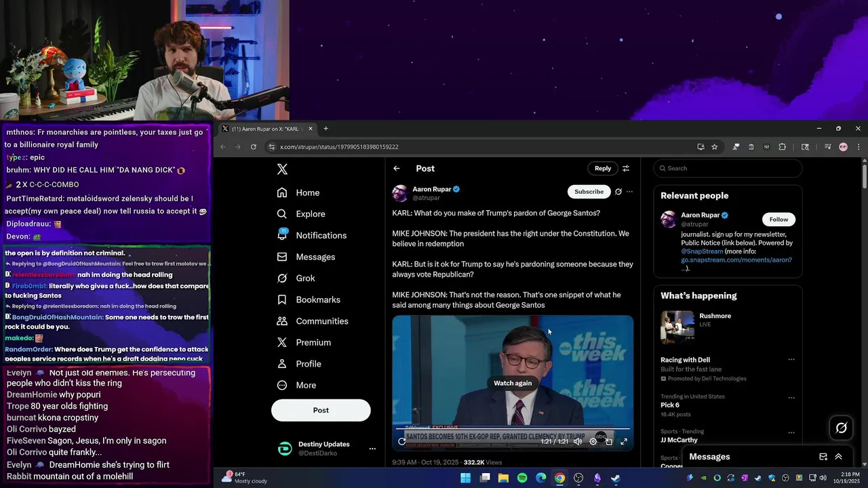868x488 pixels.
Task: Click Watch again on the video
Action: point(513,384)
